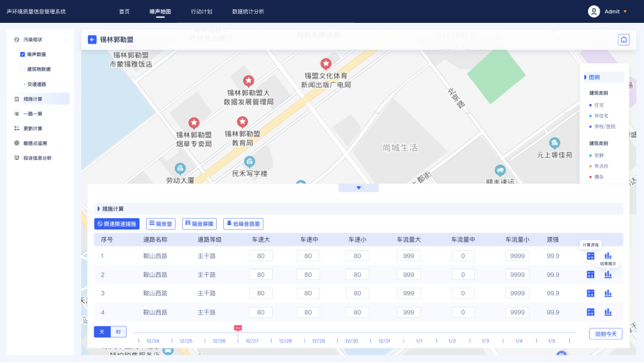Select the 隔音窗 measure button
The image size is (644, 363).
coord(161,224)
